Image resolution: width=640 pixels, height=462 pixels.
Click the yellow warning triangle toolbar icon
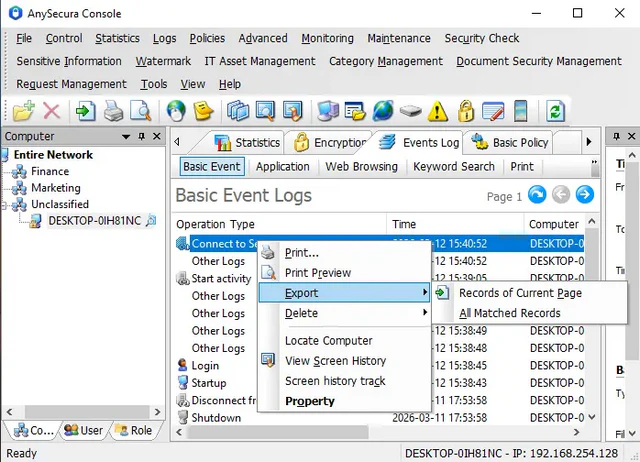tap(438, 111)
